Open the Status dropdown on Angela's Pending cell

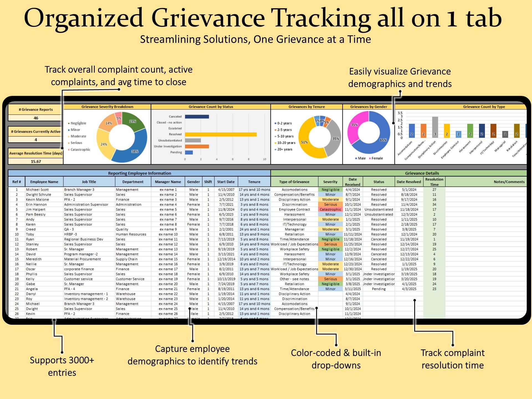[379, 289]
